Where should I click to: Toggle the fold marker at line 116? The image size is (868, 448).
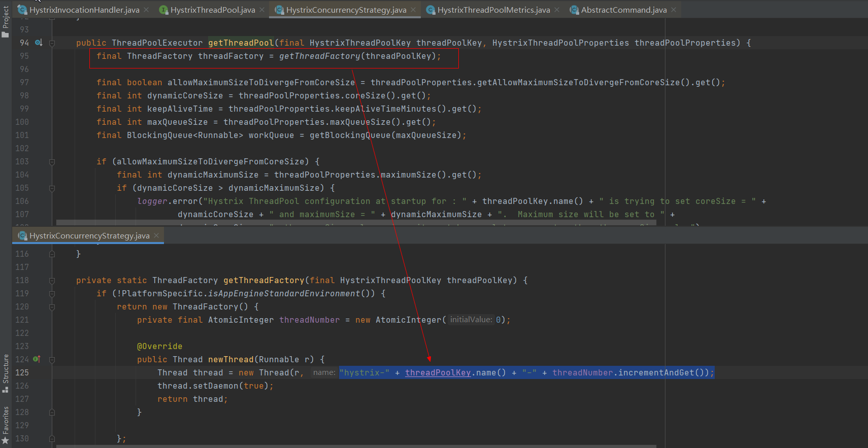pos(52,254)
